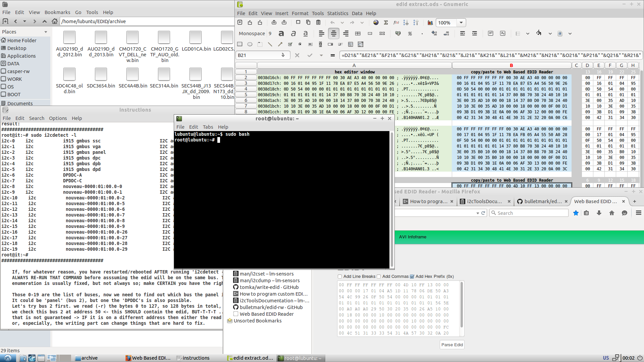
Task: Open the Gnumeric zoom 100% dropdown
Action: pos(461,22)
